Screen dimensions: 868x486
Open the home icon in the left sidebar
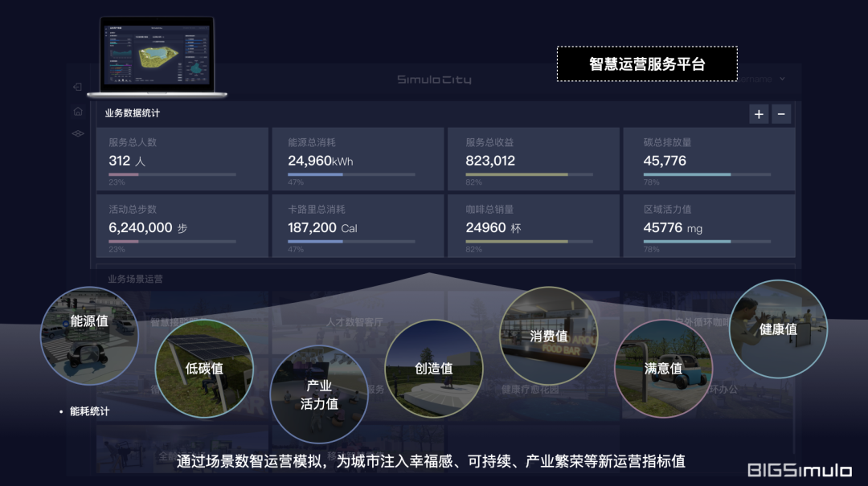pos(78,112)
